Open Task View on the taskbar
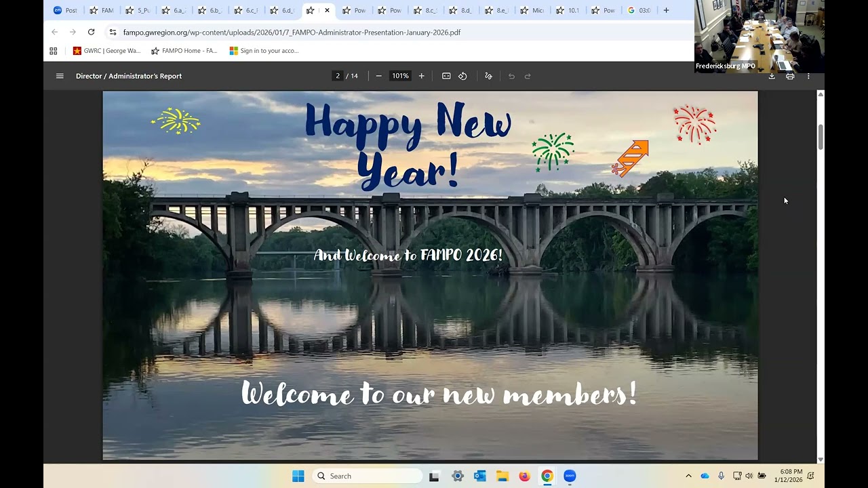 coord(434,476)
